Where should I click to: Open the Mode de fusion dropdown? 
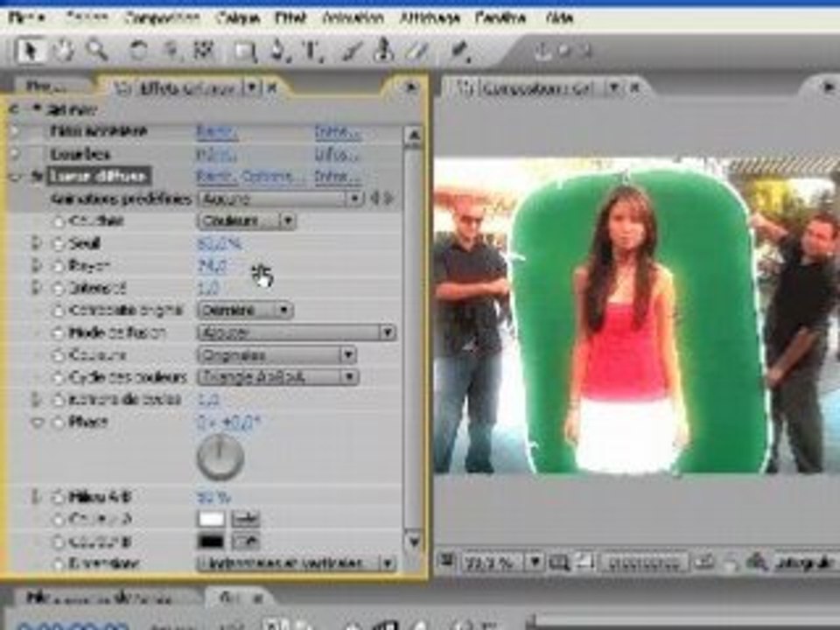pyautogui.click(x=297, y=332)
